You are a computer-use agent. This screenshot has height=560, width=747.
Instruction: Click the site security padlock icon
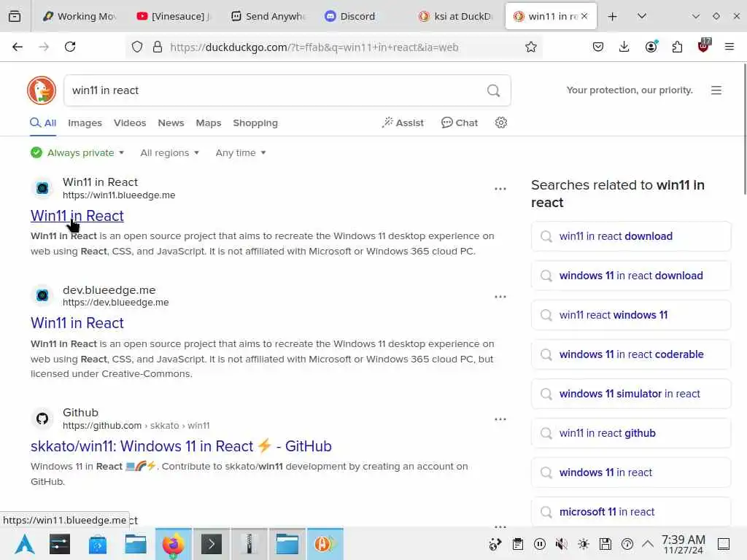[x=158, y=47]
